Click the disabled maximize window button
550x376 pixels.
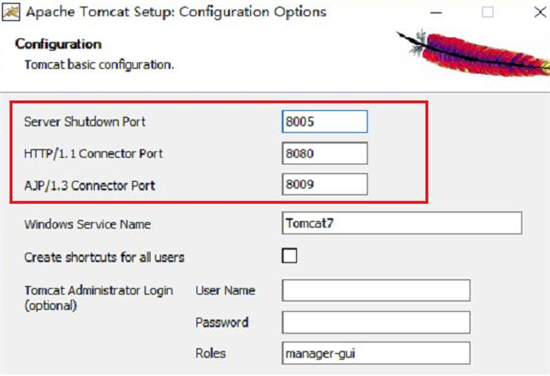488,12
